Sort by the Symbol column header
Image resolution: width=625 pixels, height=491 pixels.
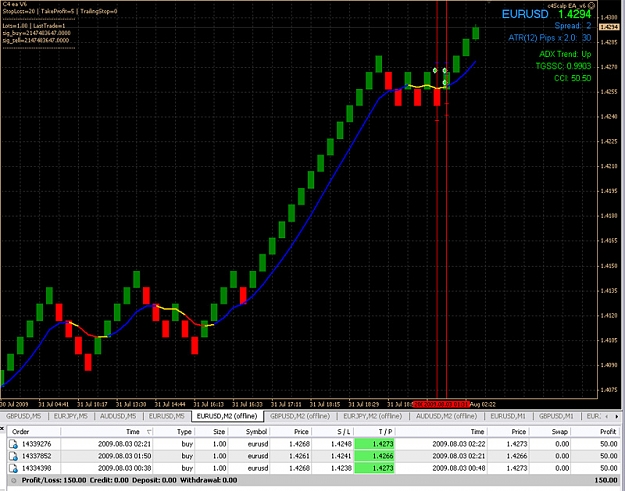pos(250,432)
